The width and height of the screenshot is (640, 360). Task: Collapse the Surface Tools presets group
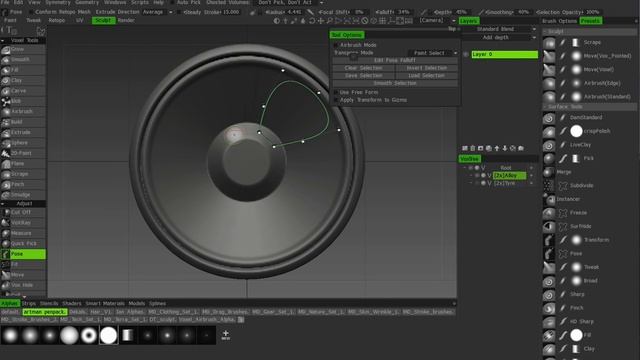545,107
